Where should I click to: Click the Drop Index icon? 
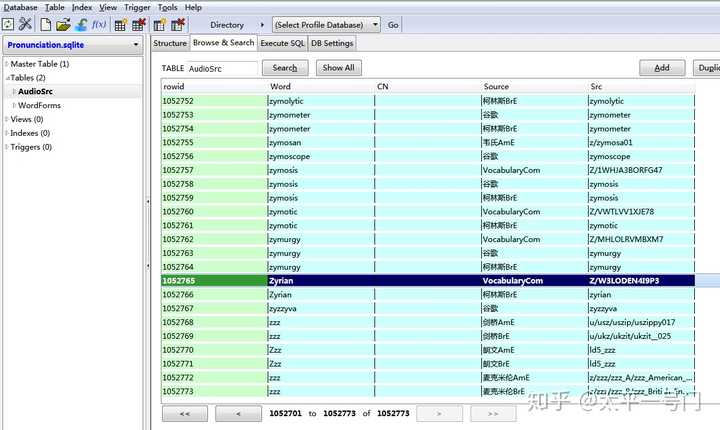click(178, 25)
